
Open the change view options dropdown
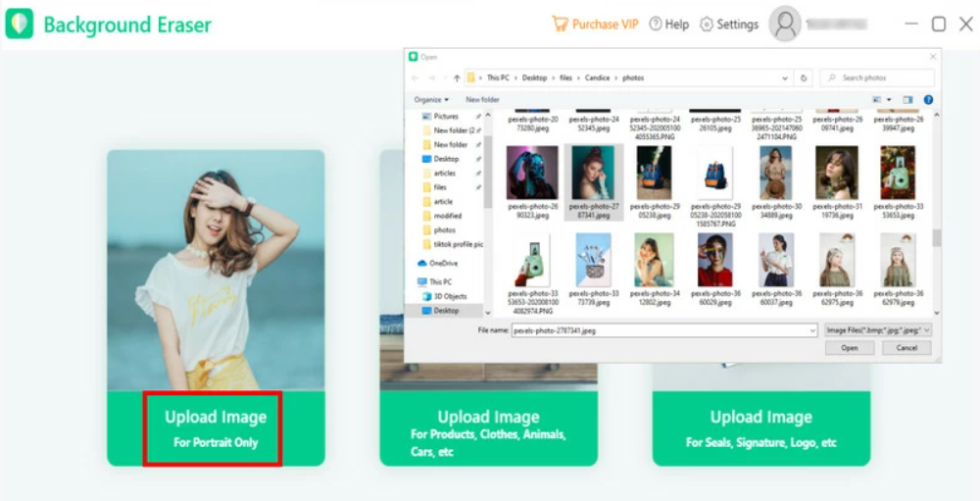click(x=889, y=99)
